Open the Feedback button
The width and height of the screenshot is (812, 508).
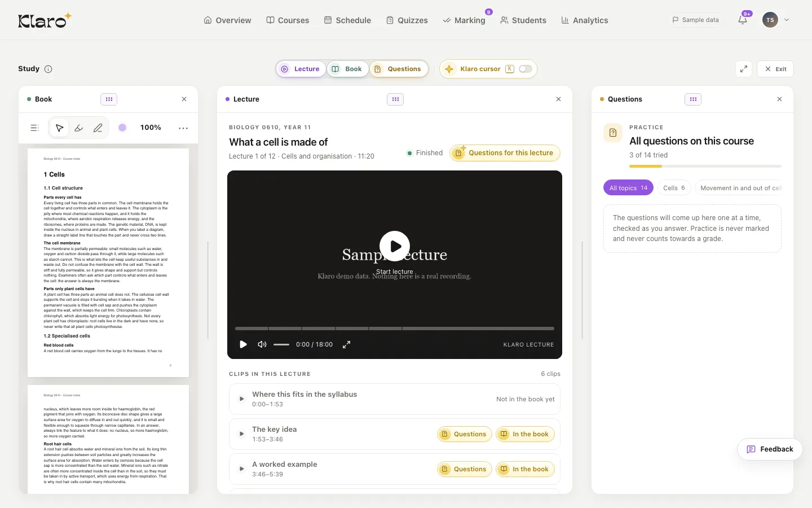point(770,449)
